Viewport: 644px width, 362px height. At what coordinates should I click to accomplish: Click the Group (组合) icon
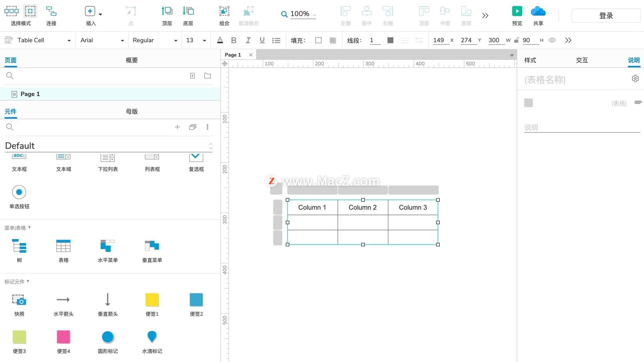(224, 11)
